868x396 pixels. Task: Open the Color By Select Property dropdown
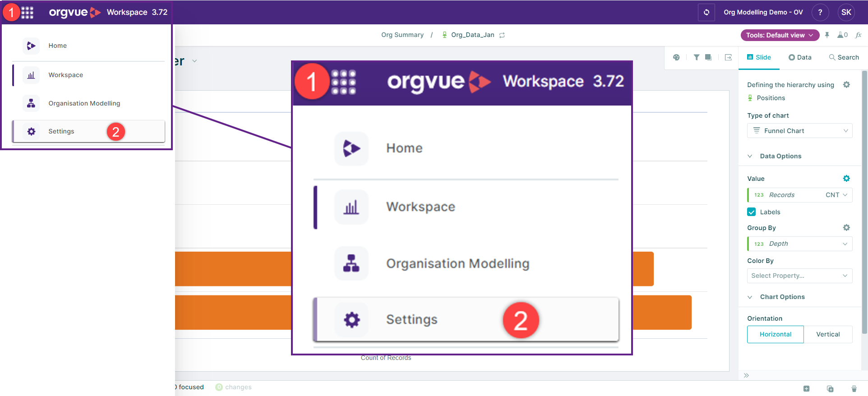(x=799, y=276)
